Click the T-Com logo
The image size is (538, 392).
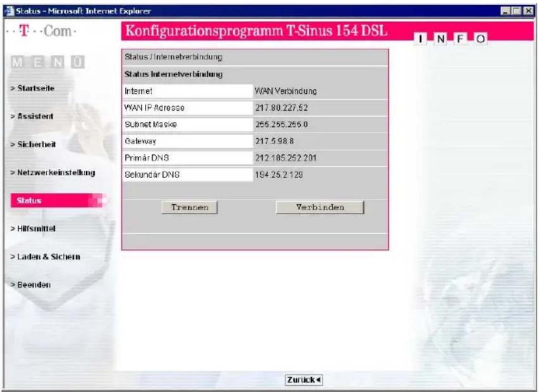click(41, 31)
